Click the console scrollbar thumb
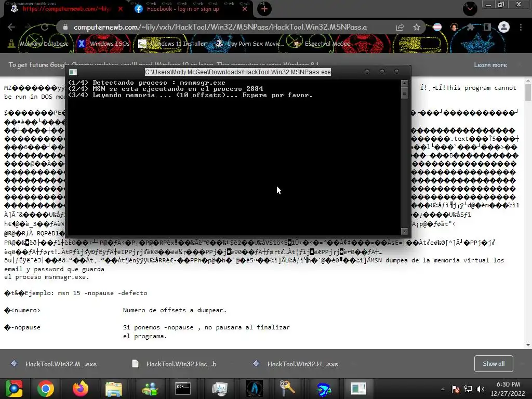This screenshot has height=399, width=532. tap(404, 92)
